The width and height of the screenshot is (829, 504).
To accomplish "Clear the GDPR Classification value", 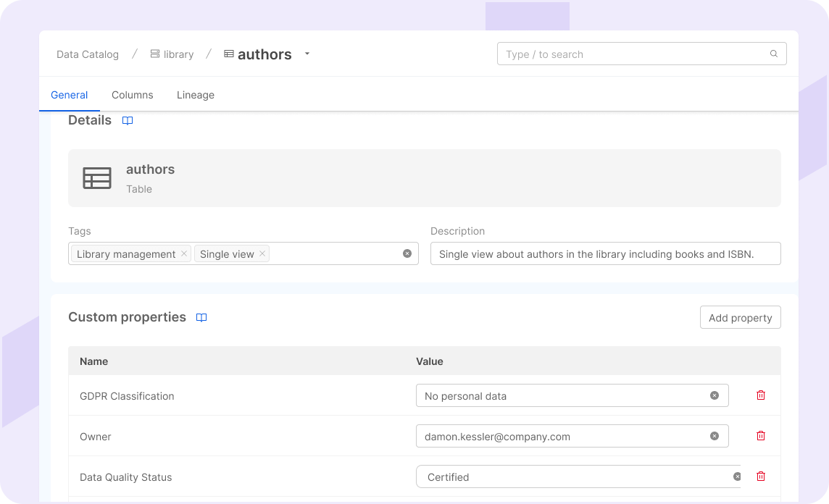I will tap(715, 395).
